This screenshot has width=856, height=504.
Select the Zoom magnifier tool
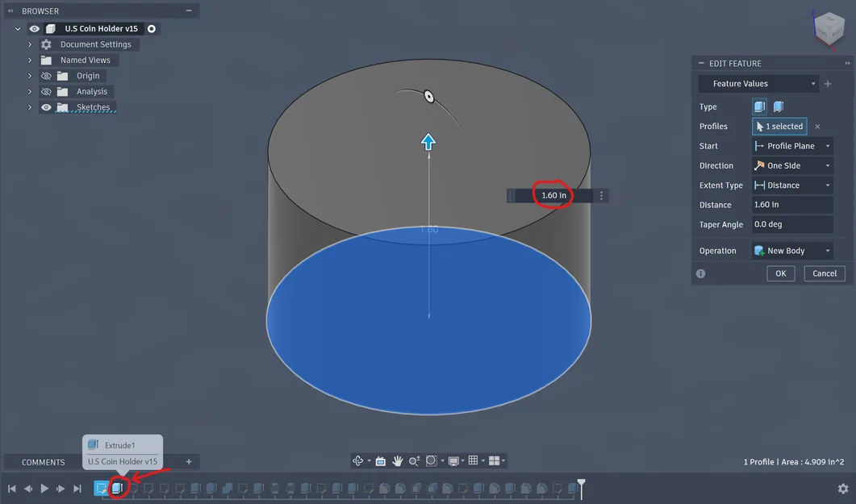[x=415, y=461]
